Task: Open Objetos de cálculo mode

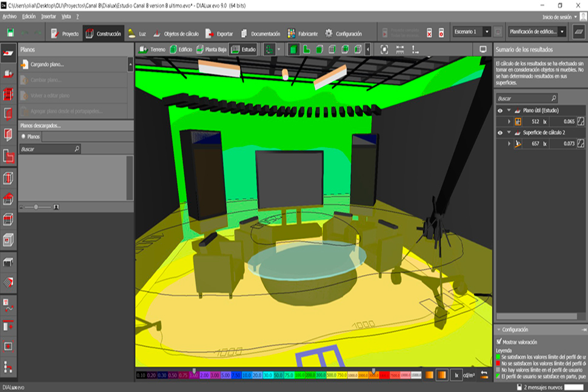Action: (x=176, y=33)
